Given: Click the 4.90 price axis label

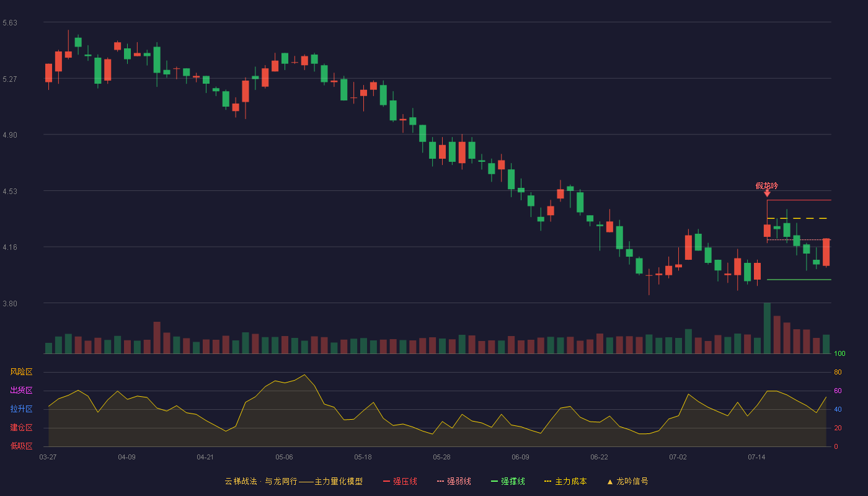Looking at the screenshot, I should [x=10, y=135].
